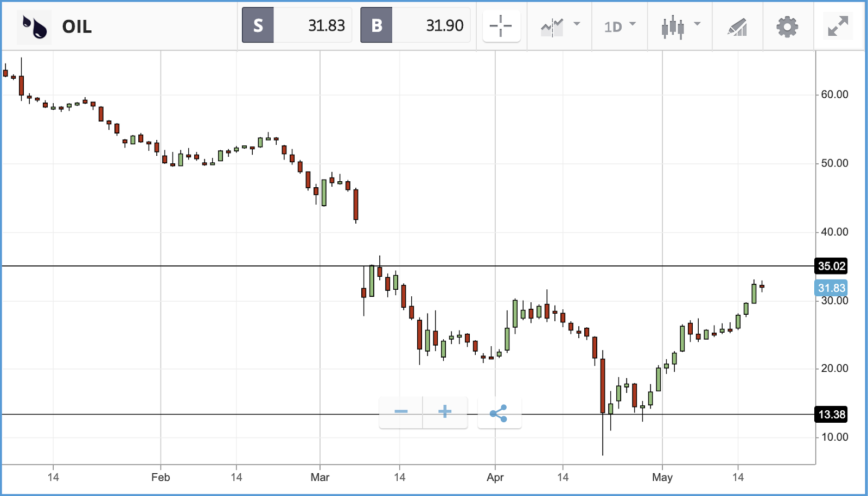The height and width of the screenshot is (496, 868).
Task: Open the 1D timeframe dropdown
Action: pos(620,27)
